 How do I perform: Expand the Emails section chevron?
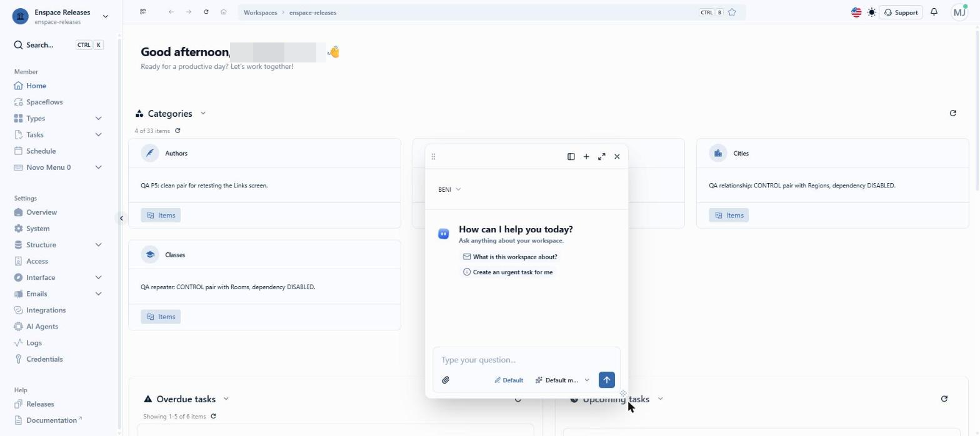[x=98, y=294]
